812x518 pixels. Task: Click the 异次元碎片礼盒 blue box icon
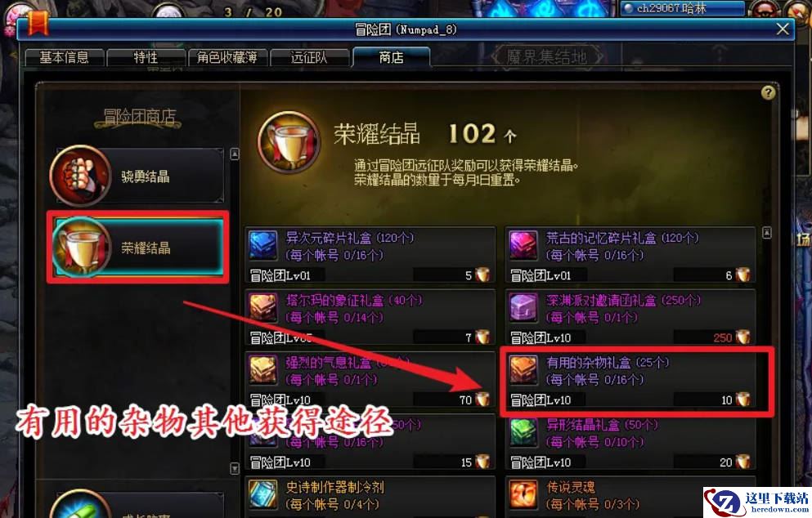(x=263, y=245)
